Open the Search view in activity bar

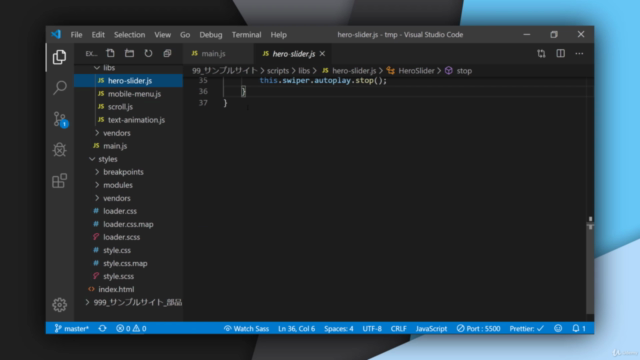coord(60,87)
